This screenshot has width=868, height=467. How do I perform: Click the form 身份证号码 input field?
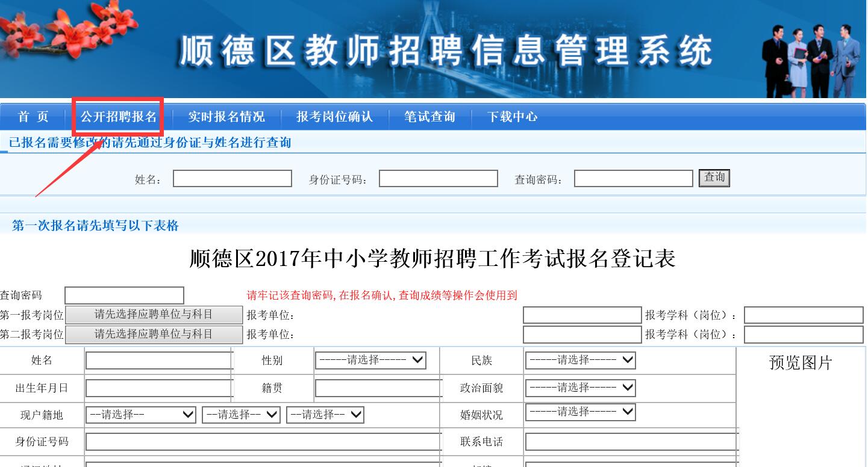tap(264, 442)
